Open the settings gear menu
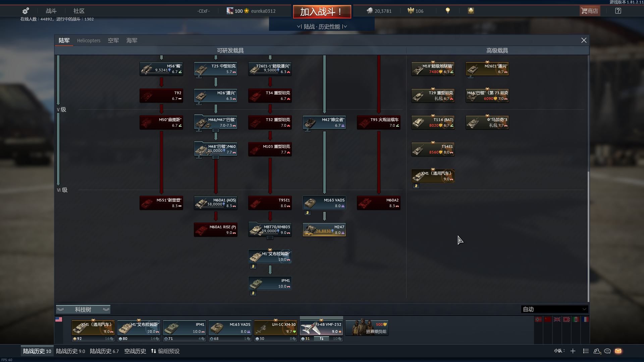Viewport: 644px width, 362px height. coord(25,11)
